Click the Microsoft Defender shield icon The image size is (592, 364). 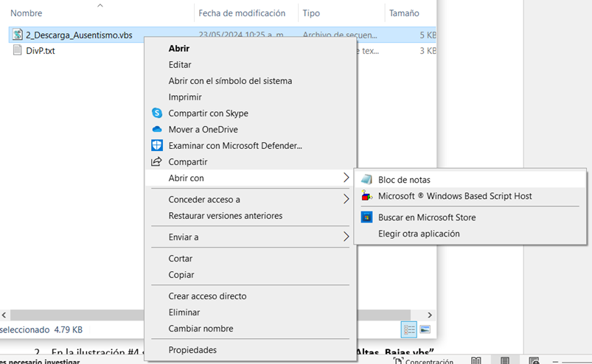pyautogui.click(x=156, y=146)
